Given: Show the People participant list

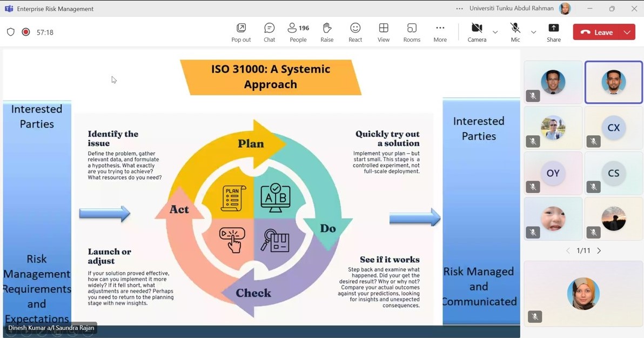Looking at the screenshot, I should pyautogui.click(x=298, y=32).
